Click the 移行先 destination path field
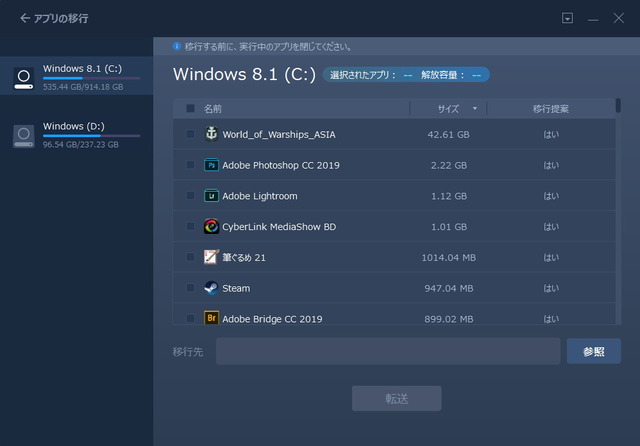 coord(388,351)
